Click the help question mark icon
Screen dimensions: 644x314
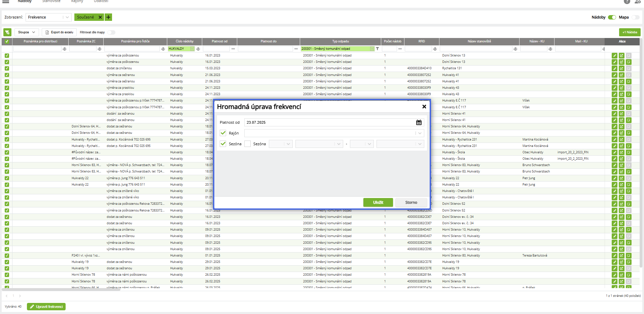627,2
